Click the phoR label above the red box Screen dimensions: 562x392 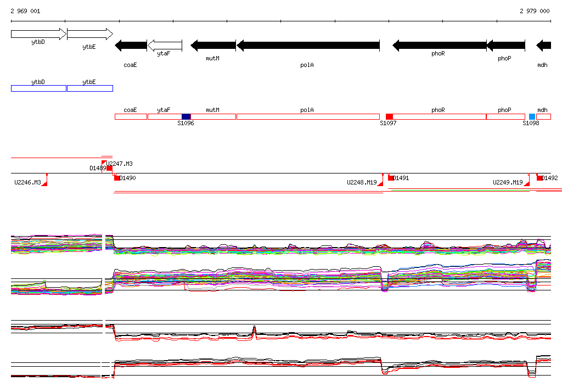click(438, 110)
